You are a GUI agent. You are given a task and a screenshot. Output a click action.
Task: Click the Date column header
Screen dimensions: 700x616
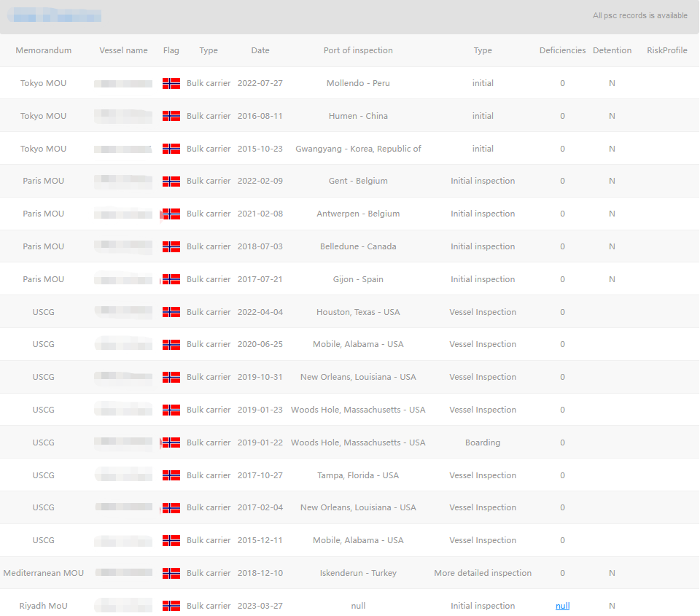260,50
